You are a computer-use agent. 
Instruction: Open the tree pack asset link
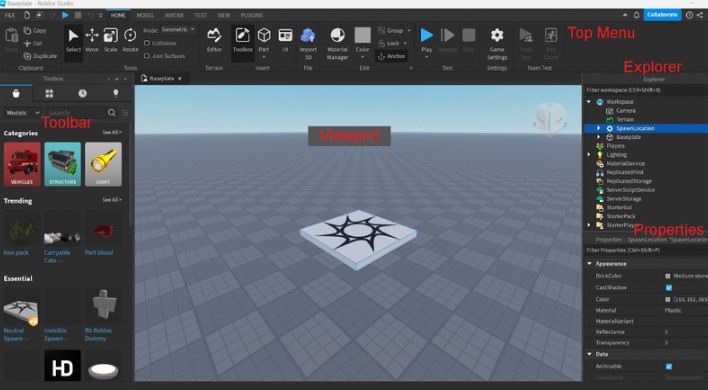click(16, 253)
